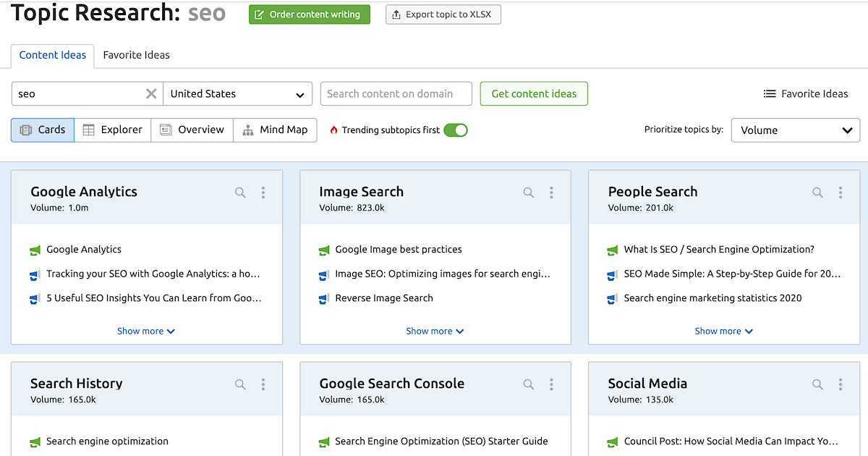Image resolution: width=868 pixels, height=456 pixels.
Task: Click megaphone icon beside Search engine marketing statistics
Action: pos(613,299)
